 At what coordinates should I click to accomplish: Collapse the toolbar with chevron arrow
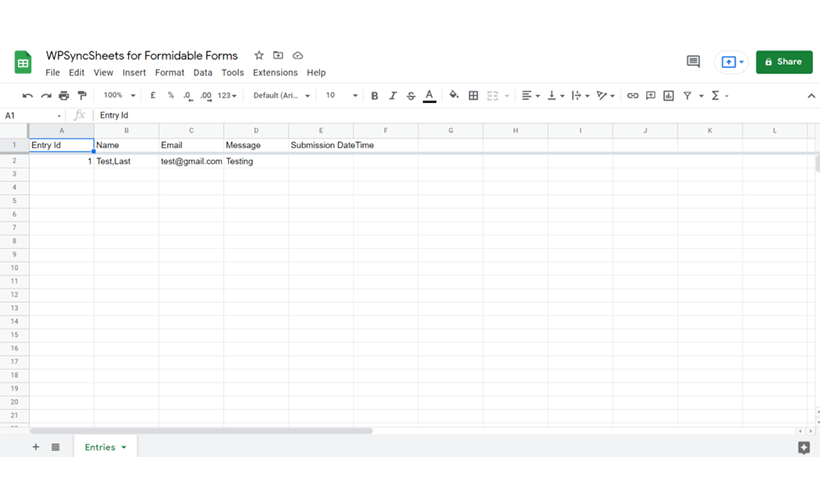[811, 96]
